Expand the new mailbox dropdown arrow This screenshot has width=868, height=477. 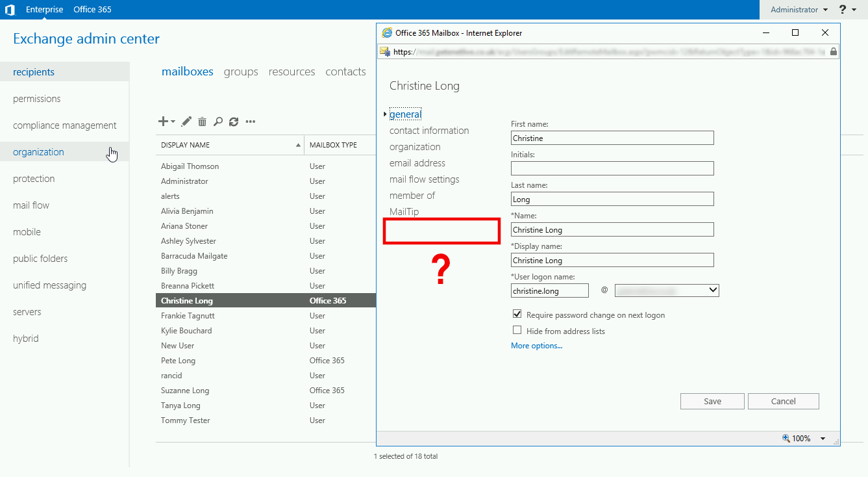[173, 122]
